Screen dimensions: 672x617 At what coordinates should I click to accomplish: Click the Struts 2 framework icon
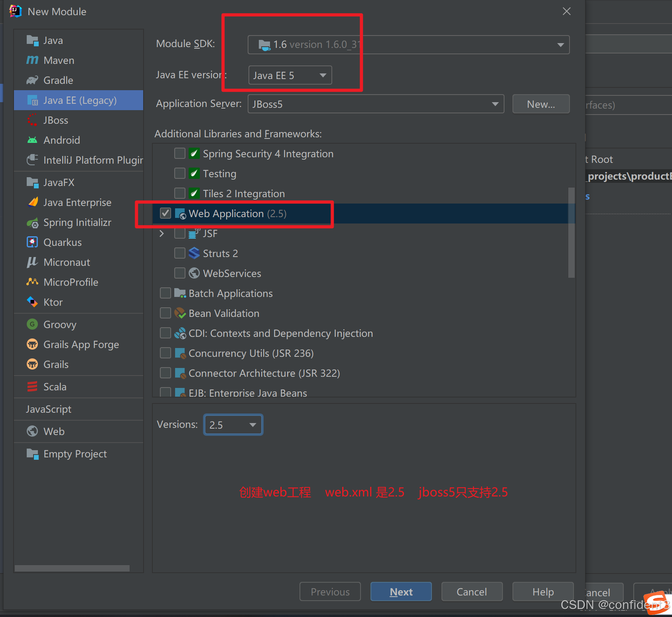tap(194, 253)
